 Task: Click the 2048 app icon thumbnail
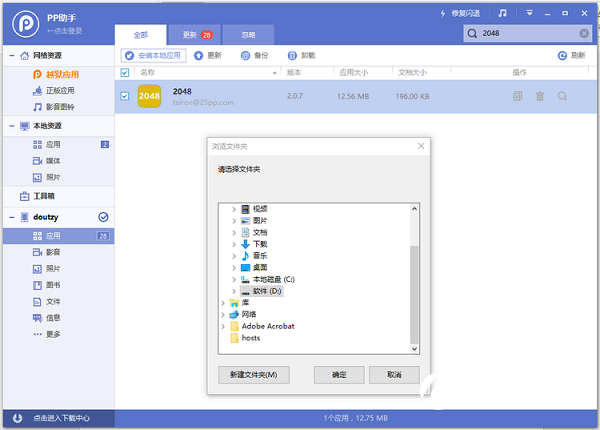coord(149,96)
